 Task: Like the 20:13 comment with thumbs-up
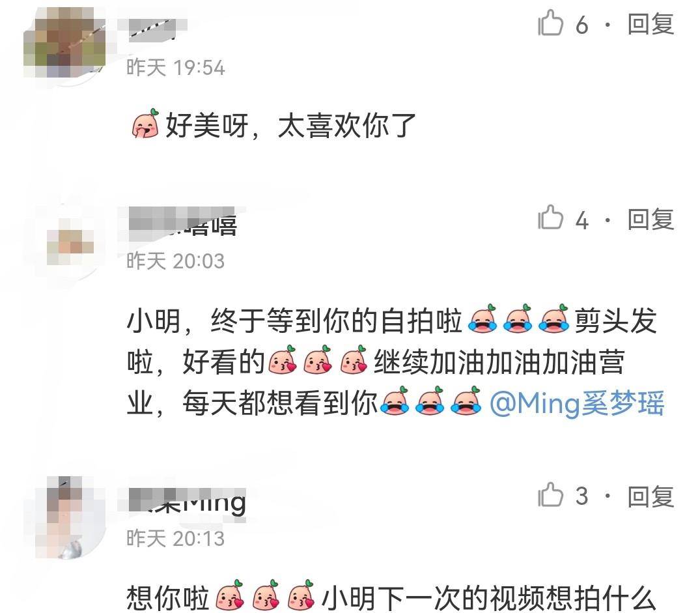coord(550,494)
